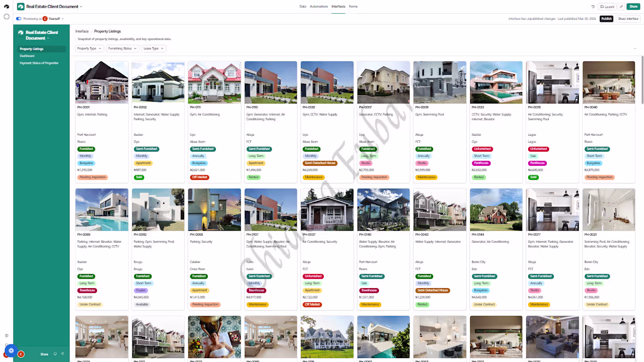The width and height of the screenshot is (644, 362).
Task: Expand the Lease Type filter dropdown
Action: click(154, 49)
